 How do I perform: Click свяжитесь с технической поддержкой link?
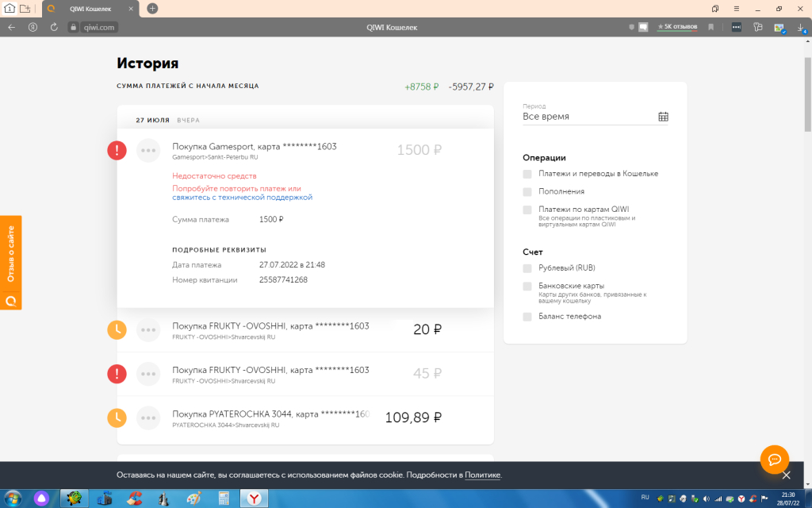[243, 198]
